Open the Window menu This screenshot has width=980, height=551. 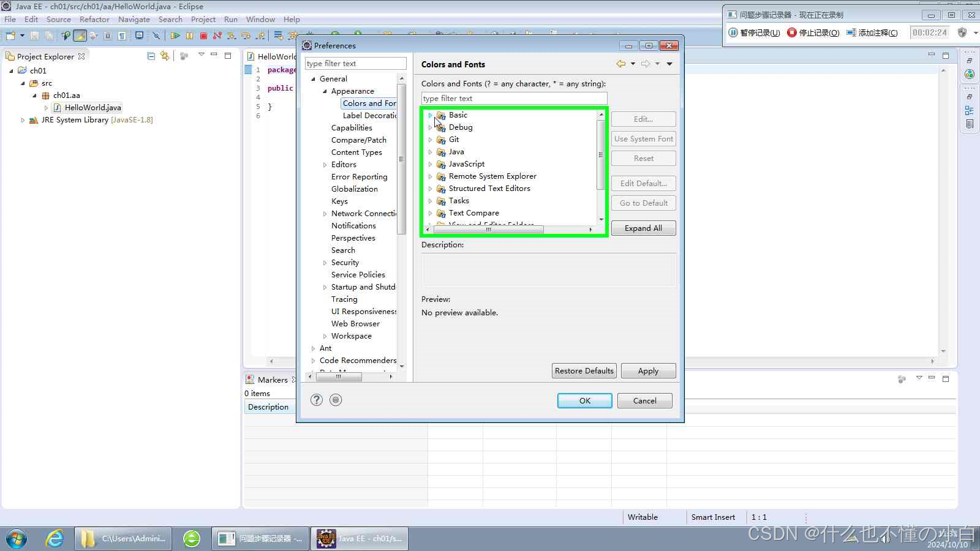click(260, 19)
